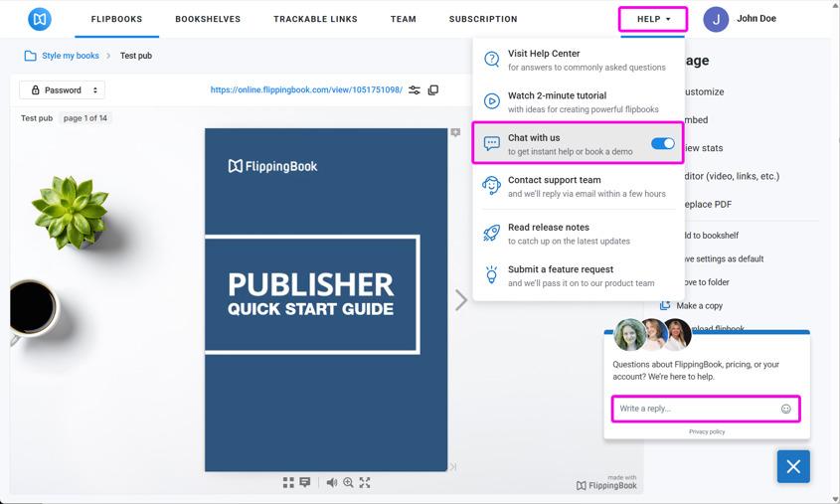Toggle flipbook sound speaker icon

332,482
